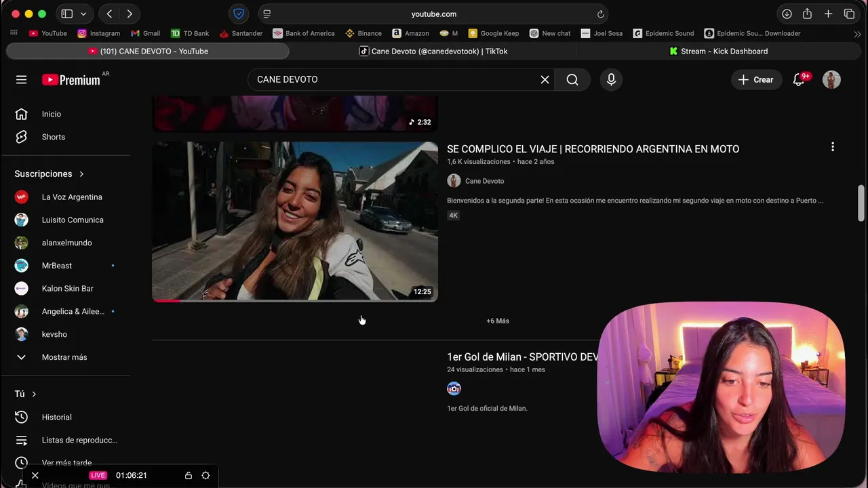
Task: Start voice search with microphone icon
Action: click(x=611, y=80)
